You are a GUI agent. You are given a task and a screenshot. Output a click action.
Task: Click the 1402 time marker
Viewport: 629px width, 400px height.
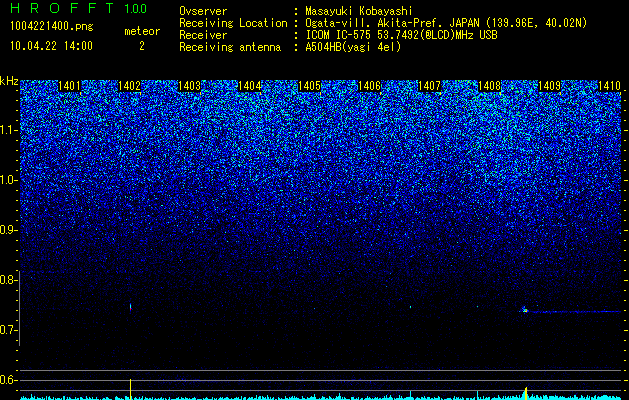tap(130, 86)
